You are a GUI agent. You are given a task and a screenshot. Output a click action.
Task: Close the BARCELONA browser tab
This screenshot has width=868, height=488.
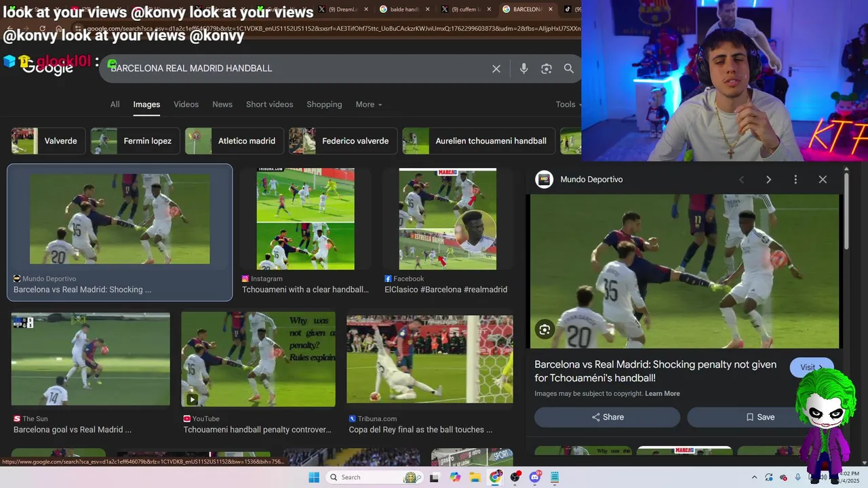click(x=550, y=9)
